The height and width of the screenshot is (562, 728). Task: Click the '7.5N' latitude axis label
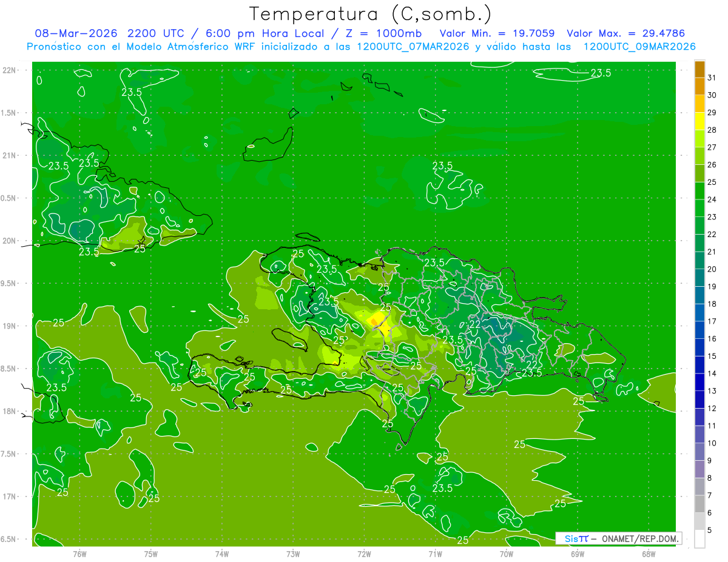(x=8, y=454)
